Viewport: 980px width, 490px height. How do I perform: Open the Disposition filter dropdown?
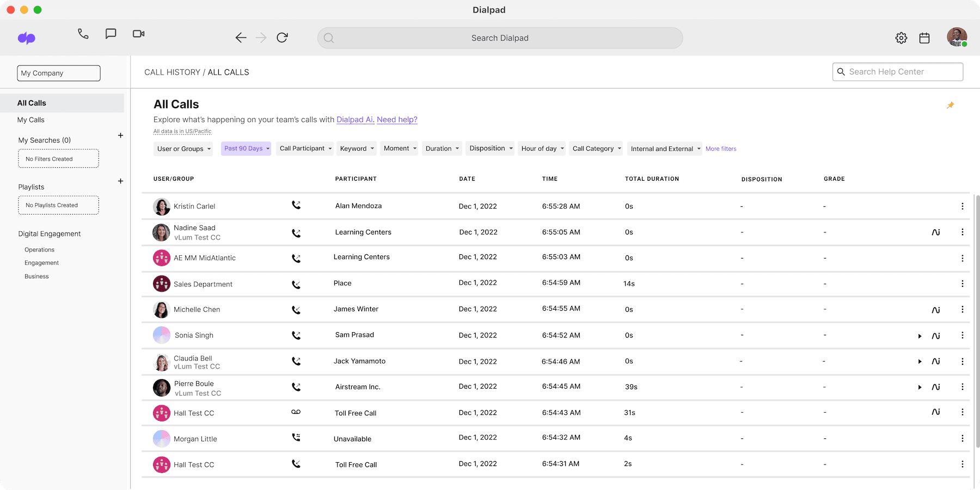489,148
